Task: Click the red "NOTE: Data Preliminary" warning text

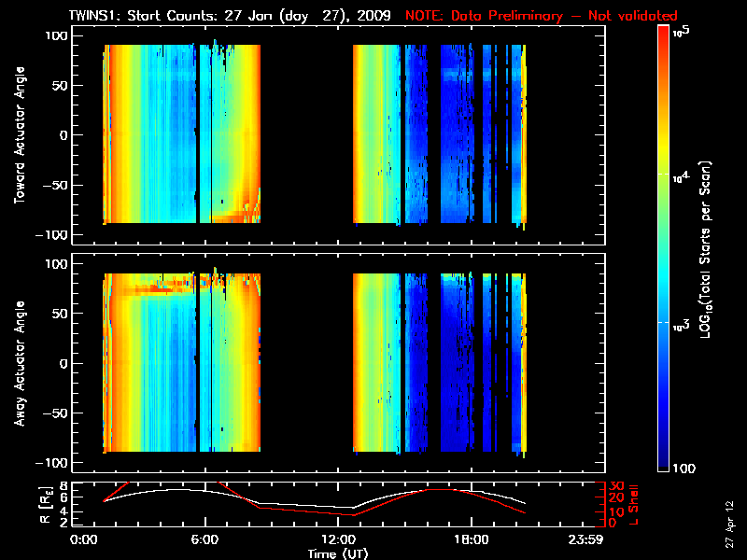Action: (542, 16)
